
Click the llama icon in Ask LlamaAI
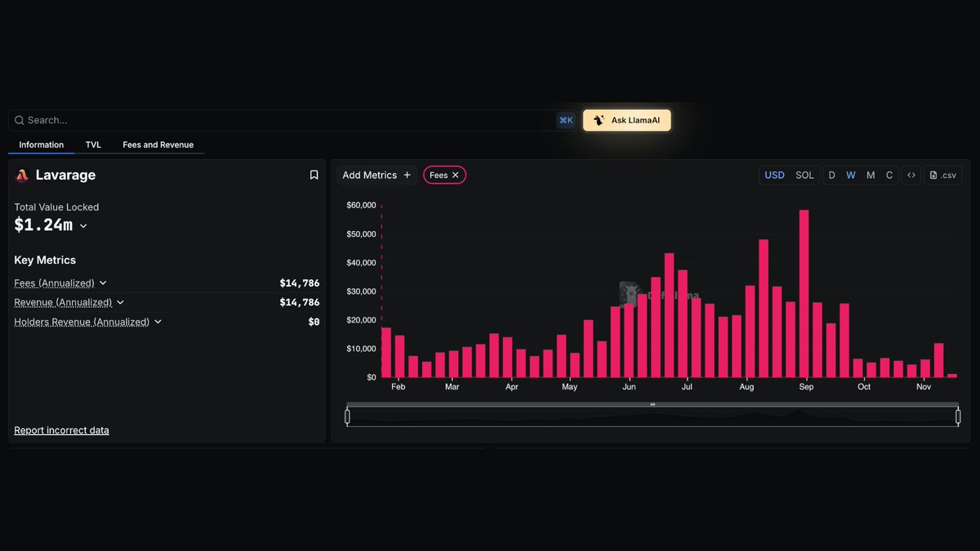point(599,120)
